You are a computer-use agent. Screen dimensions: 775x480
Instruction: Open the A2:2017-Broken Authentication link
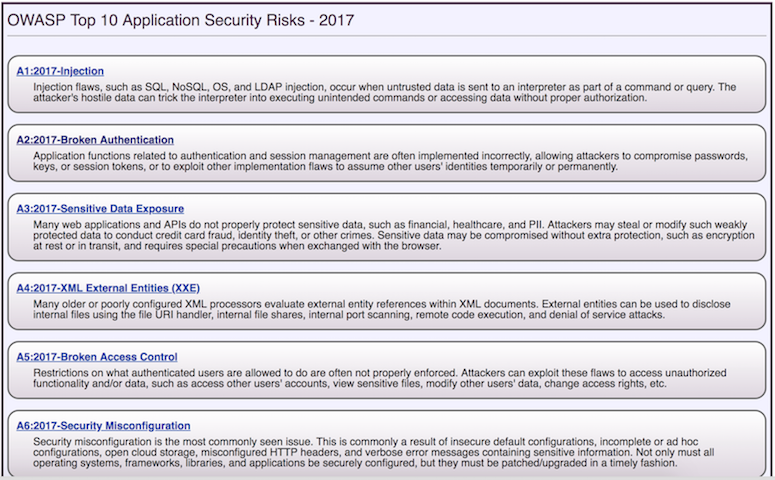pos(95,140)
